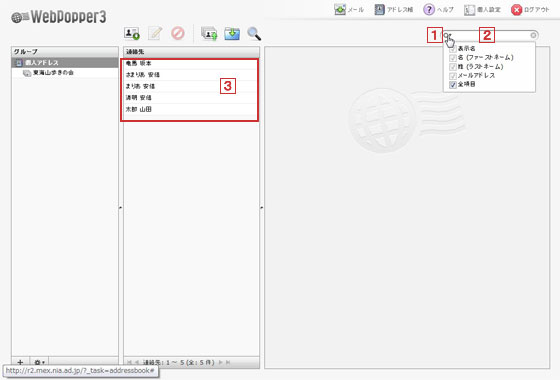Viewport: 560px width, 380px height.
Task: Add a group with plus button
Action: pyautogui.click(x=20, y=362)
